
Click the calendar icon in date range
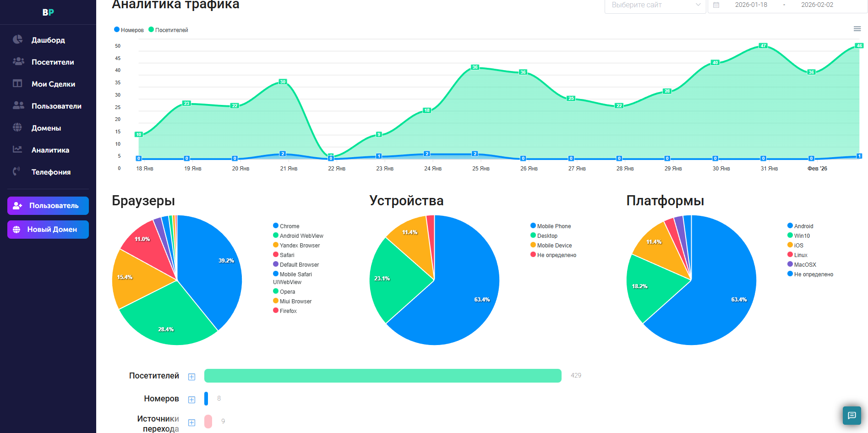[716, 5]
